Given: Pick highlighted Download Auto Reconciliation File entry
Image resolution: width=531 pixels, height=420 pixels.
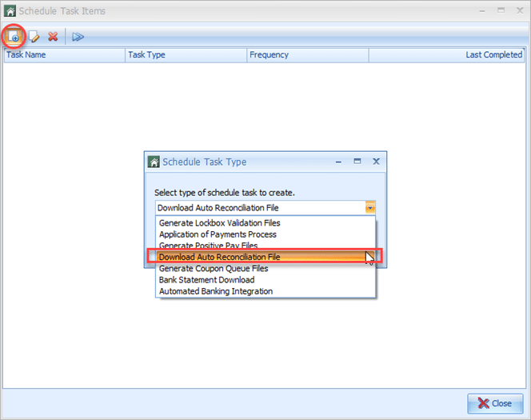Looking at the screenshot, I should click(x=265, y=257).
